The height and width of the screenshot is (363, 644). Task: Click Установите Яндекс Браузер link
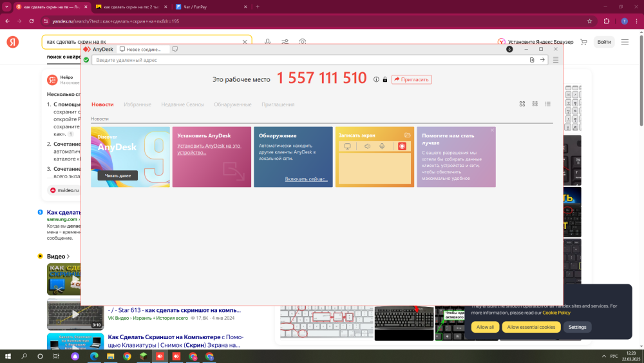(x=536, y=42)
